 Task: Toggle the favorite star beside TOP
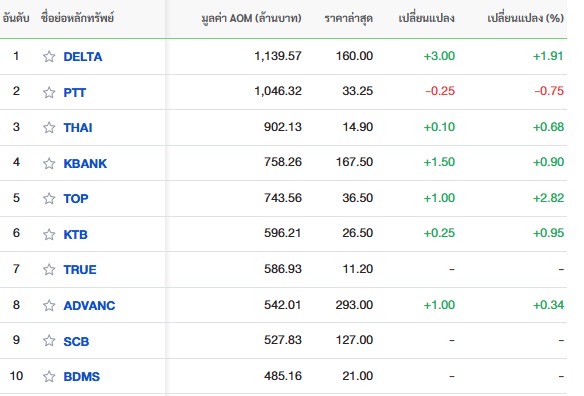[x=49, y=199]
